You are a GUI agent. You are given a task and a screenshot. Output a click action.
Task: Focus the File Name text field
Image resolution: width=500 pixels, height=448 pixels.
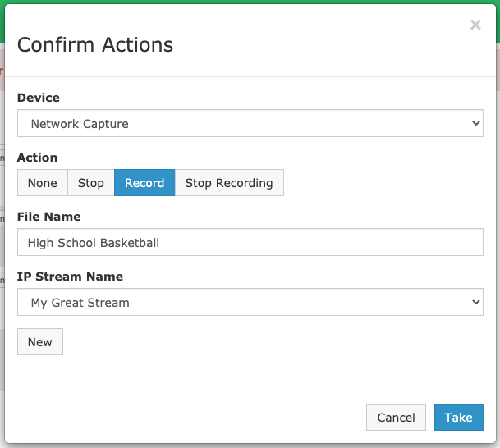250,243
